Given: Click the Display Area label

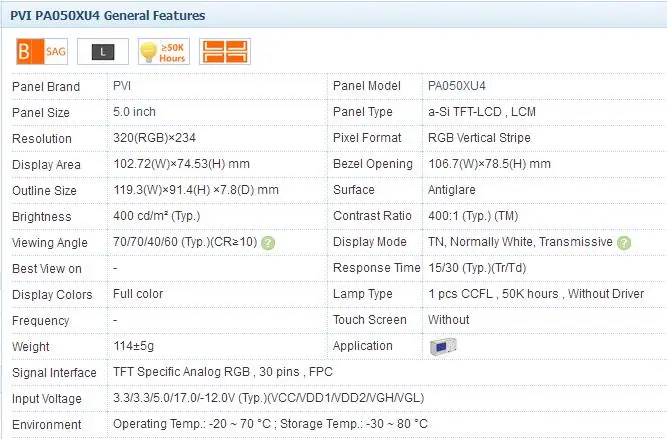Looking at the screenshot, I should tap(46, 165).
